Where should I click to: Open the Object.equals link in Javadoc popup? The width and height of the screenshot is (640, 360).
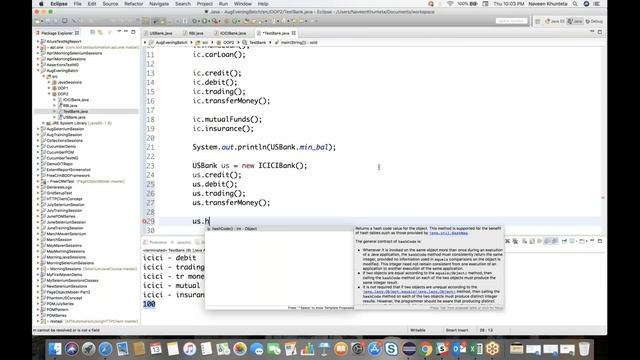pyautogui.click(x=409, y=292)
